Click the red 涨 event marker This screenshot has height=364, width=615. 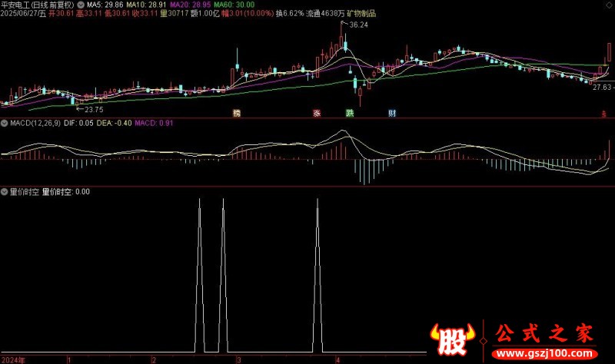(317, 113)
